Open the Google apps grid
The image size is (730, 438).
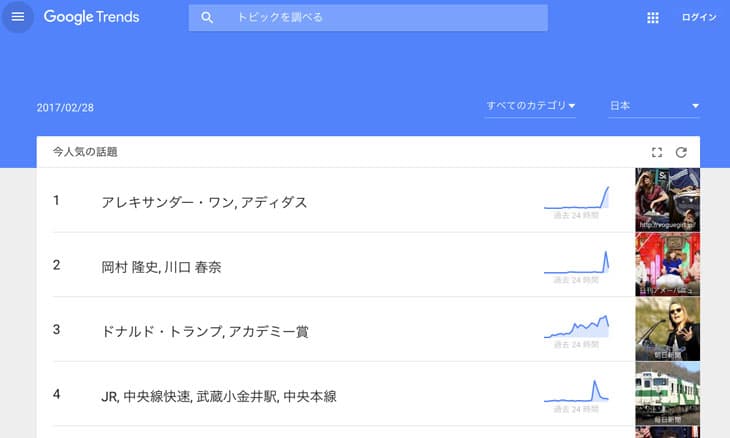click(653, 18)
